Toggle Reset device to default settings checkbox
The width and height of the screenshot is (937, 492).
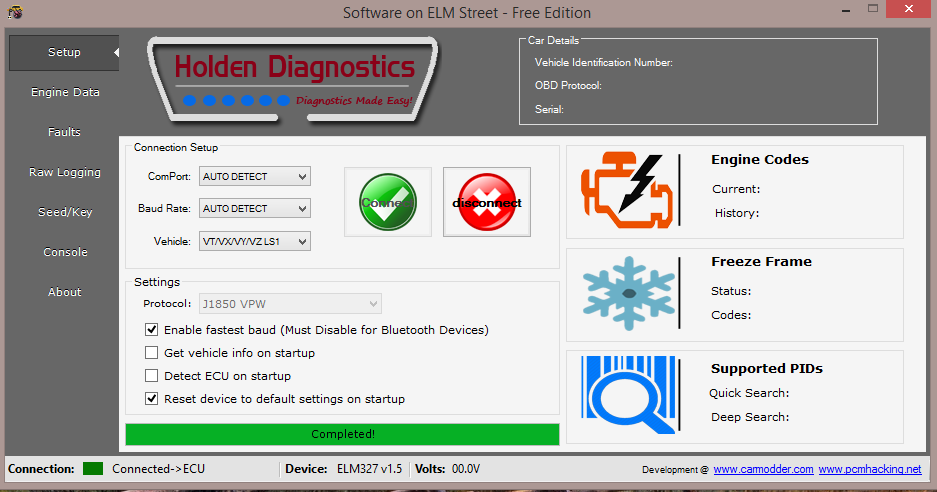click(152, 399)
